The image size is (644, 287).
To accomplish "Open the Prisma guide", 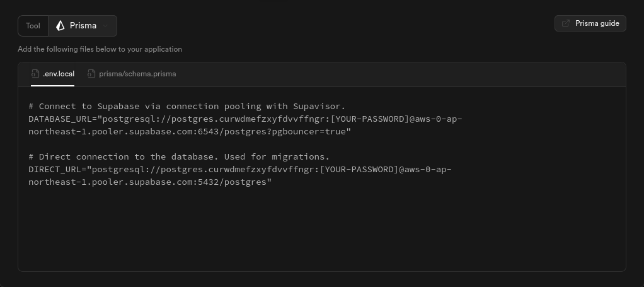I will (590, 23).
